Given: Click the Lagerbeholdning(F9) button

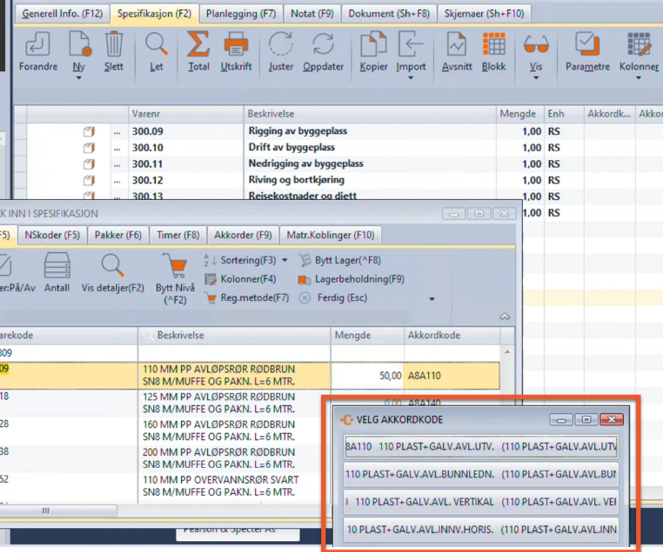Looking at the screenshot, I should [352, 279].
